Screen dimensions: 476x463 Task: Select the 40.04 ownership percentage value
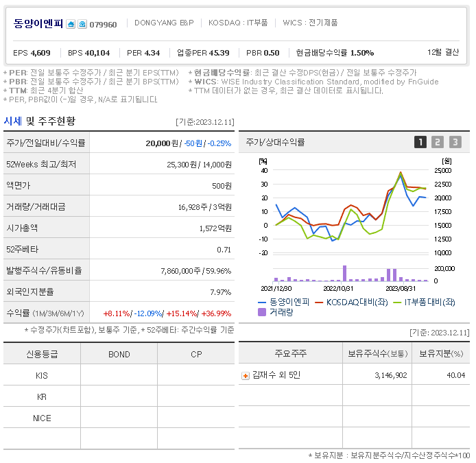click(x=455, y=376)
